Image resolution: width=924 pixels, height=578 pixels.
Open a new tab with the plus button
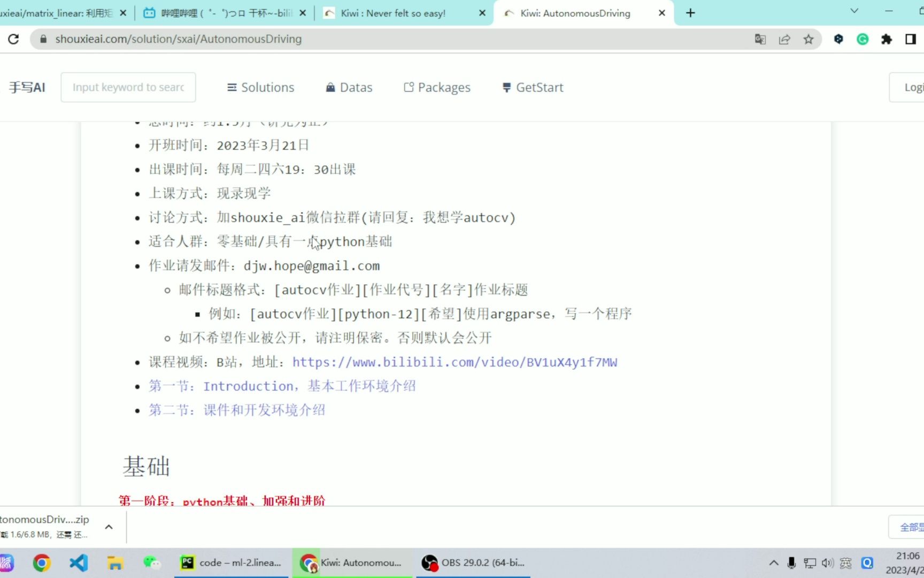coord(690,13)
